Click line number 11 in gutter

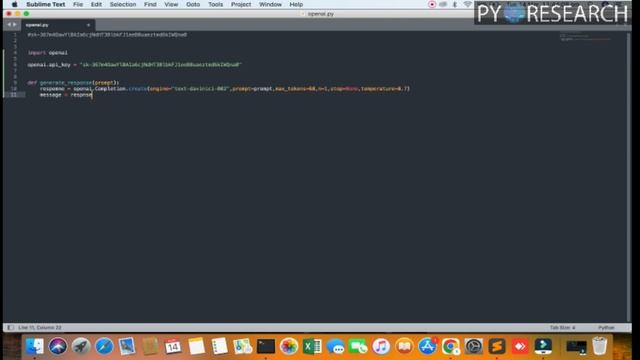point(13,95)
